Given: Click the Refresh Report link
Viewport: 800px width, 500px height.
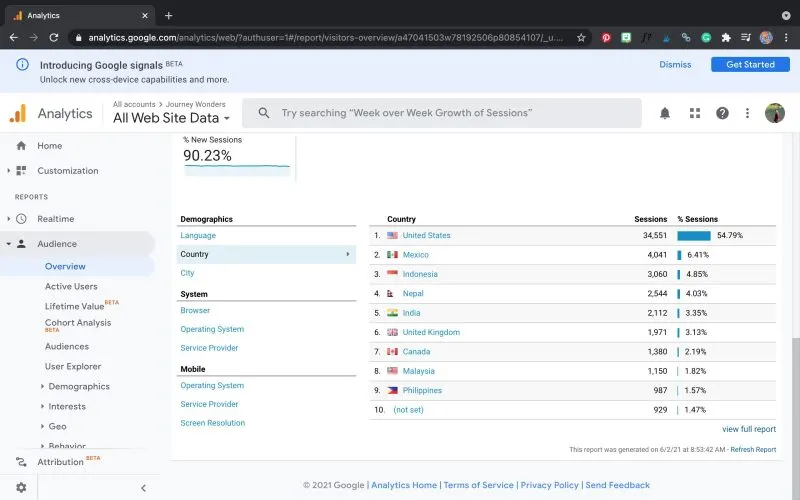Looking at the screenshot, I should click(x=753, y=449).
